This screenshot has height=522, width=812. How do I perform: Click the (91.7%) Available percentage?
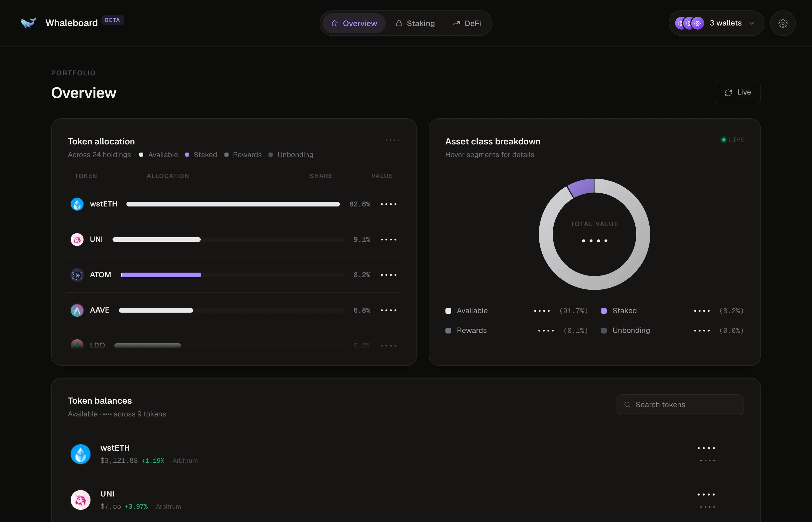(573, 311)
